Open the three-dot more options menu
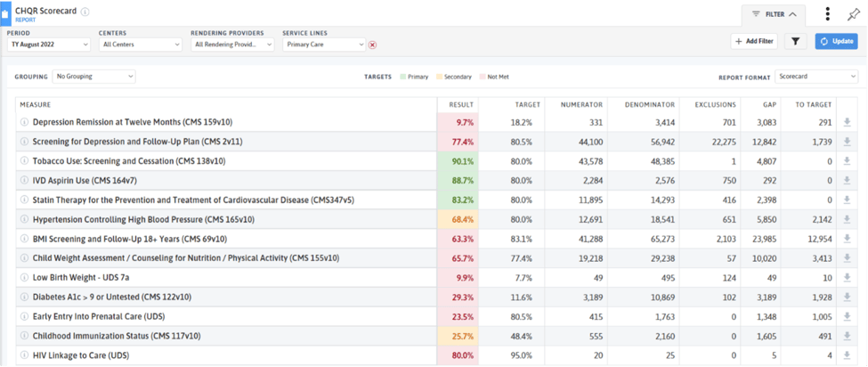868x367 pixels. click(827, 14)
